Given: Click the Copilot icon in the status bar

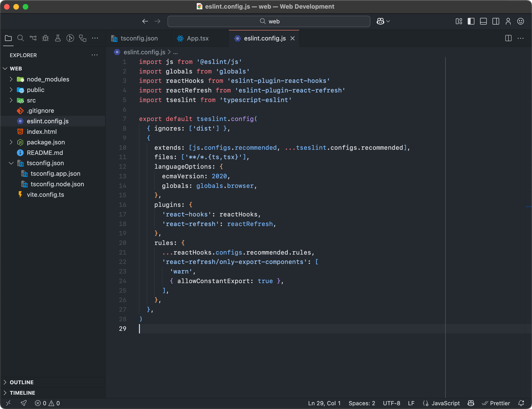Looking at the screenshot, I should 471,403.
